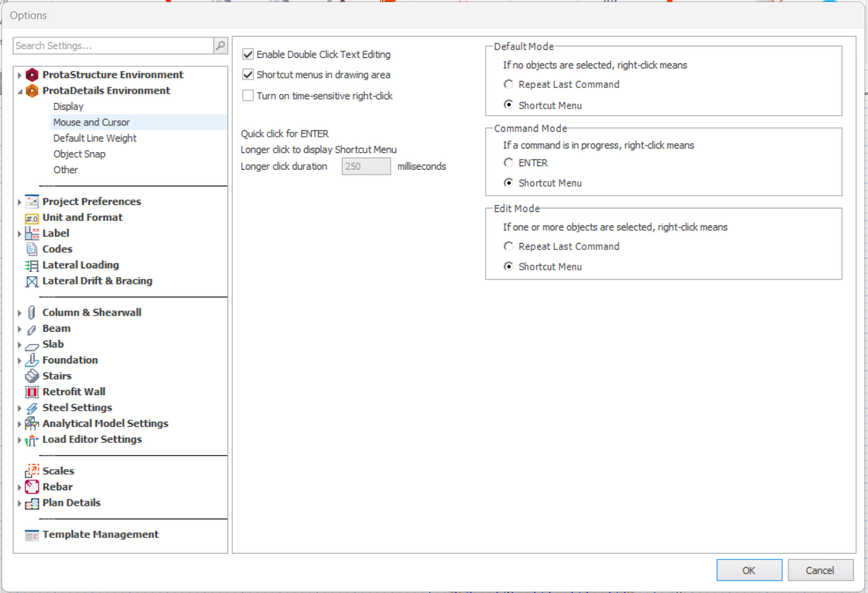
Task: Select ENTER radio under Command Mode
Action: point(508,163)
